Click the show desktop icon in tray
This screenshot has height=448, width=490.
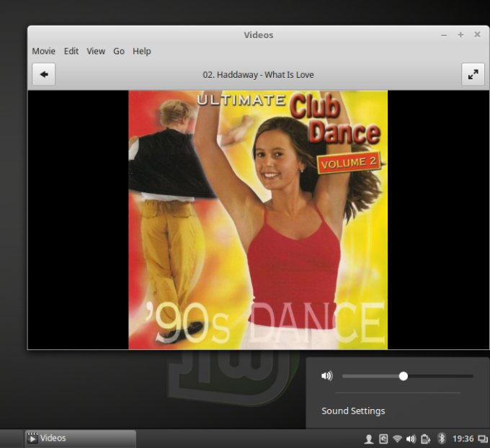pyautogui.click(x=483, y=439)
